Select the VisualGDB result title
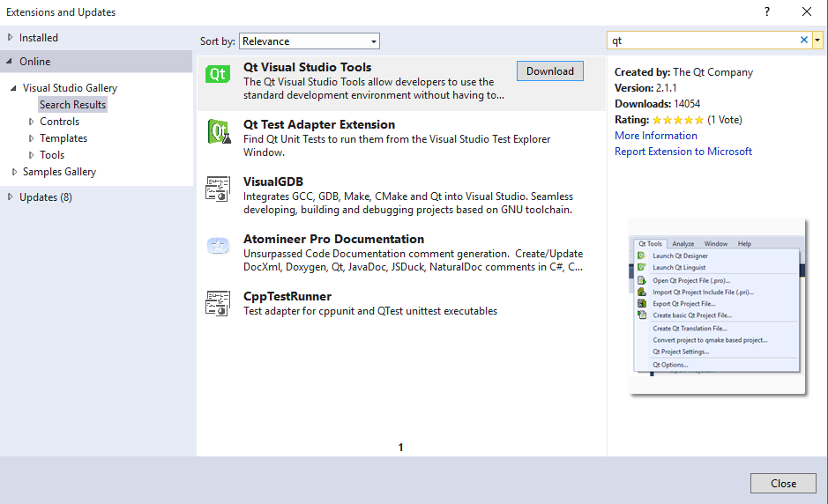Screen dimensions: 828x504 click(x=273, y=182)
